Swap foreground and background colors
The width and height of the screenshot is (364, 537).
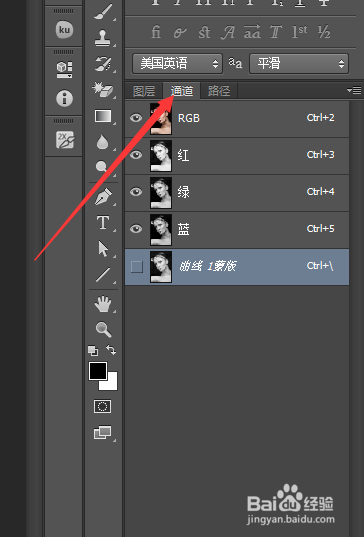tap(111, 350)
